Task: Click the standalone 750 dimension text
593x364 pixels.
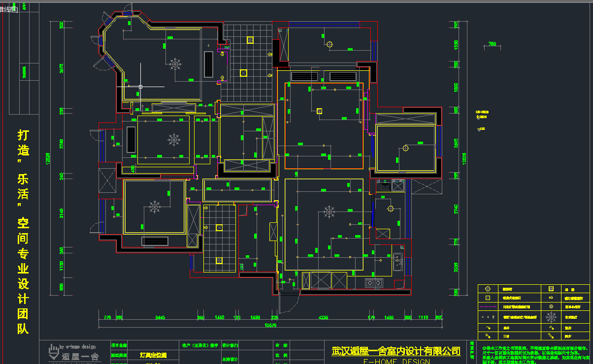Action: [x=492, y=45]
